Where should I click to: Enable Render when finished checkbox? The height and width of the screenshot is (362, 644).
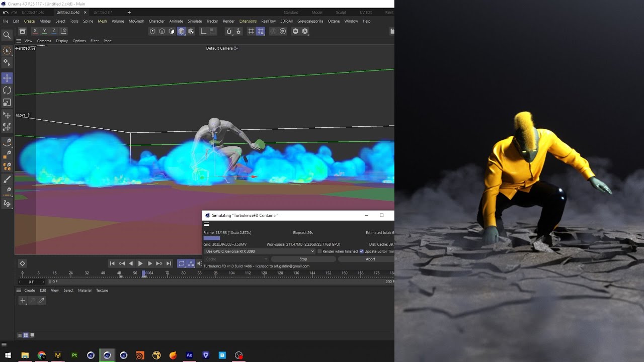click(x=320, y=251)
